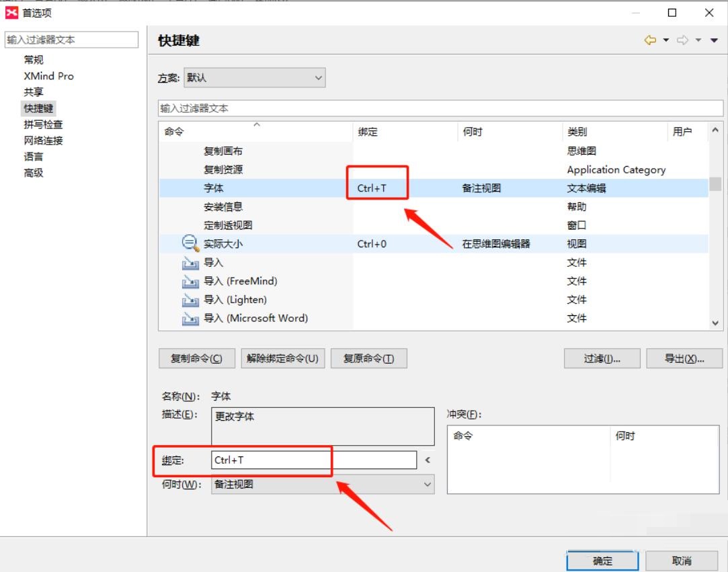The height and width of the screenshot is (572, 728).
Task: Open the 何时(W) combo box
Action: [x=323, y=484]
